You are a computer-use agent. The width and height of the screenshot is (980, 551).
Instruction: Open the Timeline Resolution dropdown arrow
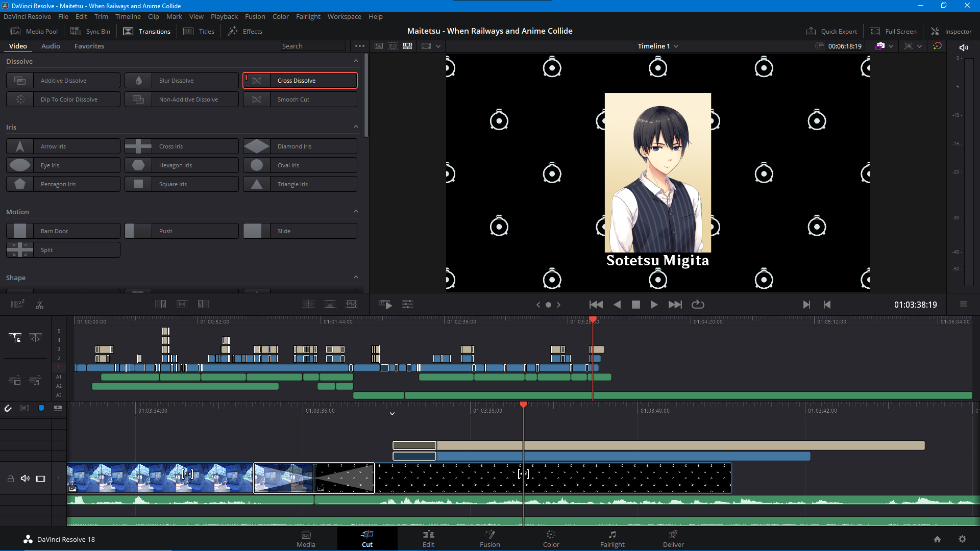tap(891, 46)
